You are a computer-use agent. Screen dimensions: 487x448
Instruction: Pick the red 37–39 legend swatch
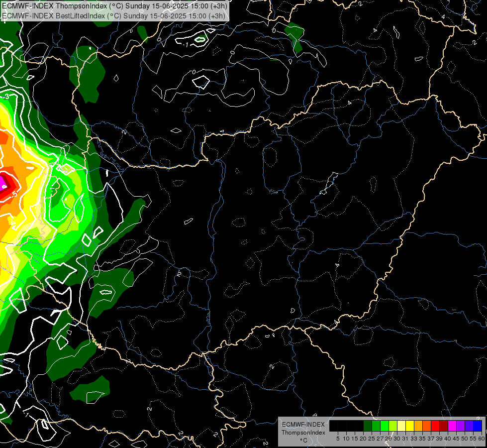coord(435,426)
